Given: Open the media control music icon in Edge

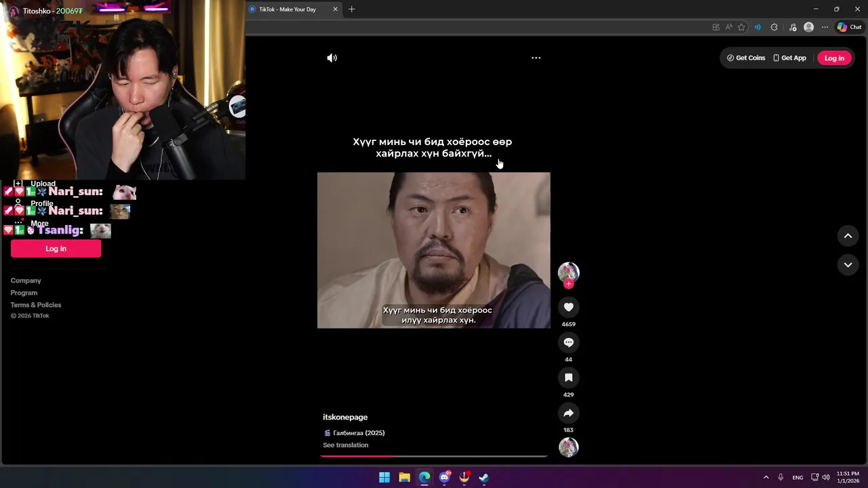Looking at the screenshot, I should (793, 27).
